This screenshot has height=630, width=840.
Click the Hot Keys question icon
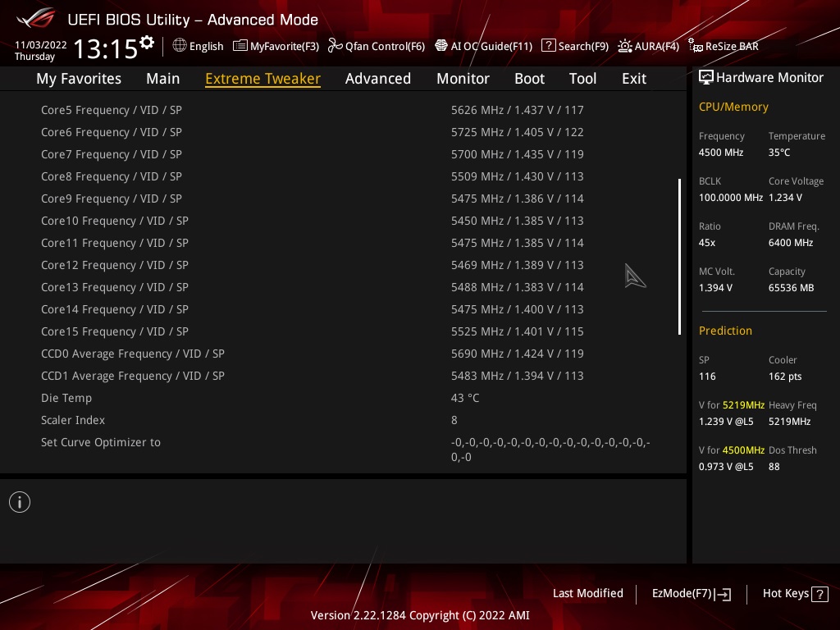tap(819, 594)
